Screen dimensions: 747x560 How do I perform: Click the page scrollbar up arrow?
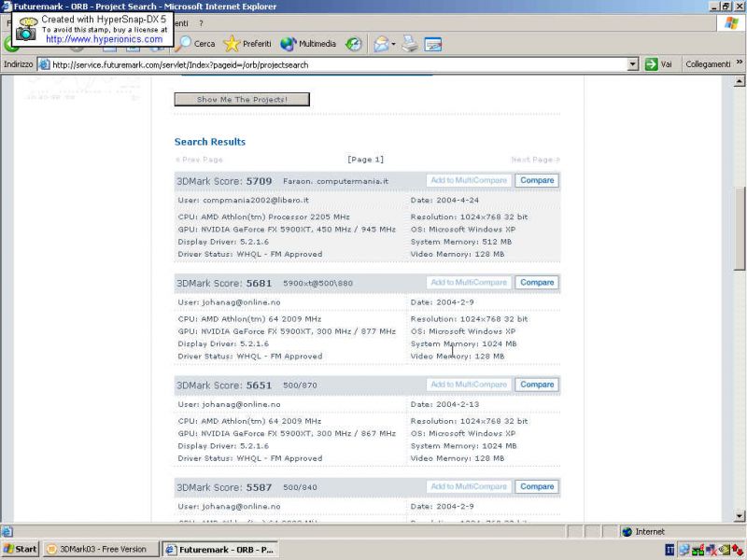click(739, 81)
